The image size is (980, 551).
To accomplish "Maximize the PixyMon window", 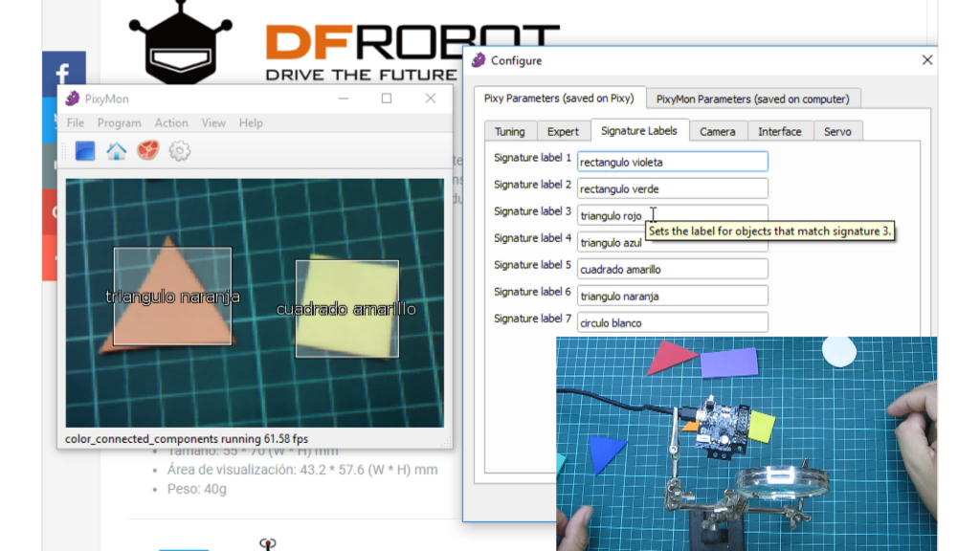I will (x=387, y=99).
